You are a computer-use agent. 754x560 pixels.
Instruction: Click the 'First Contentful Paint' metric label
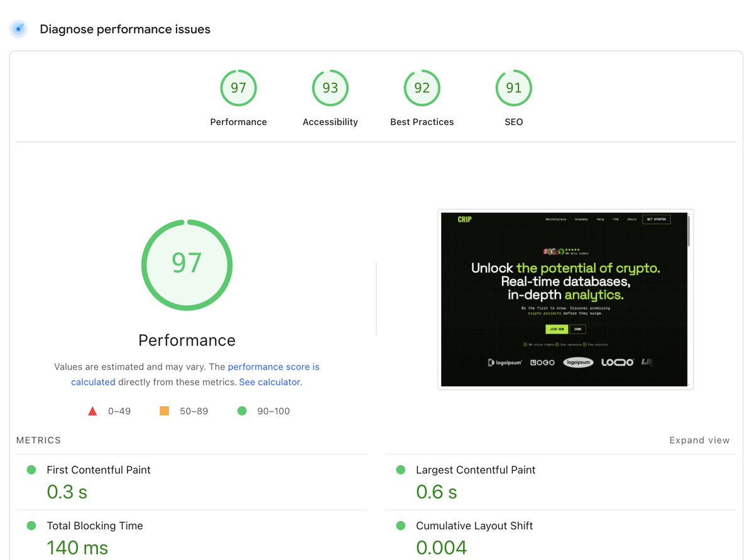coord(99,469)
